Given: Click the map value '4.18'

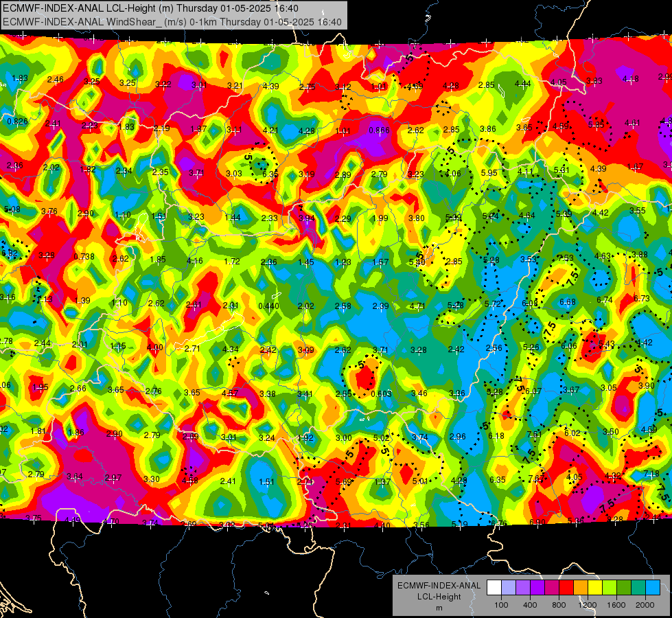Looking at the screenshot, I should point(630,79).
